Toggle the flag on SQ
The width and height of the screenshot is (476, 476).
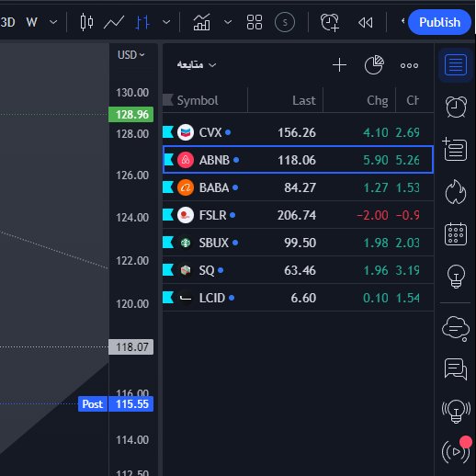click(x=168, y=270)
